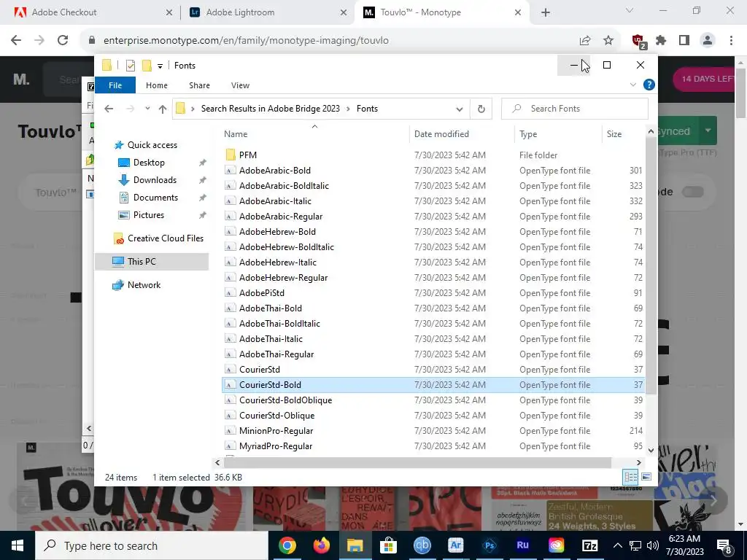747x560 pixels.
Task: Open 7-Zip taskbar icon
Action: 589,545
